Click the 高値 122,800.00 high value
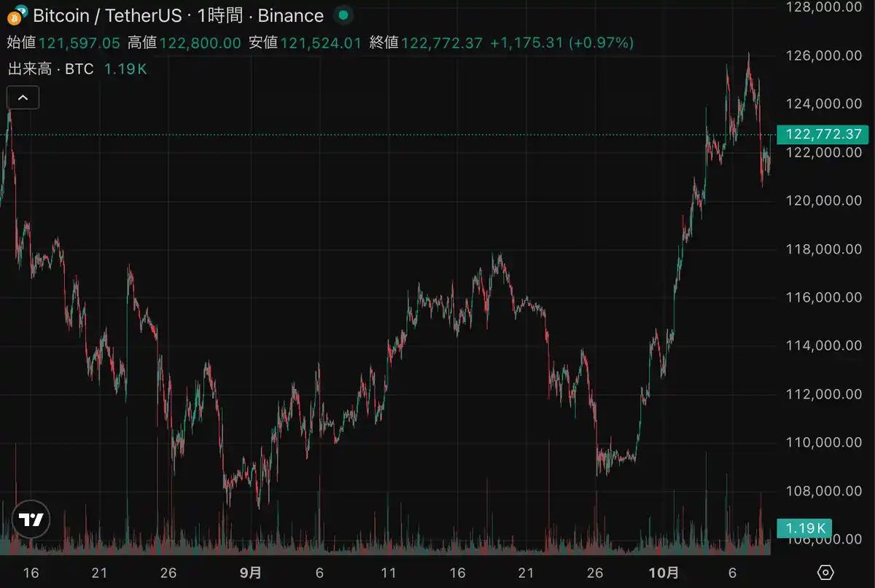 pyautogui.click(x=200, y=43)
